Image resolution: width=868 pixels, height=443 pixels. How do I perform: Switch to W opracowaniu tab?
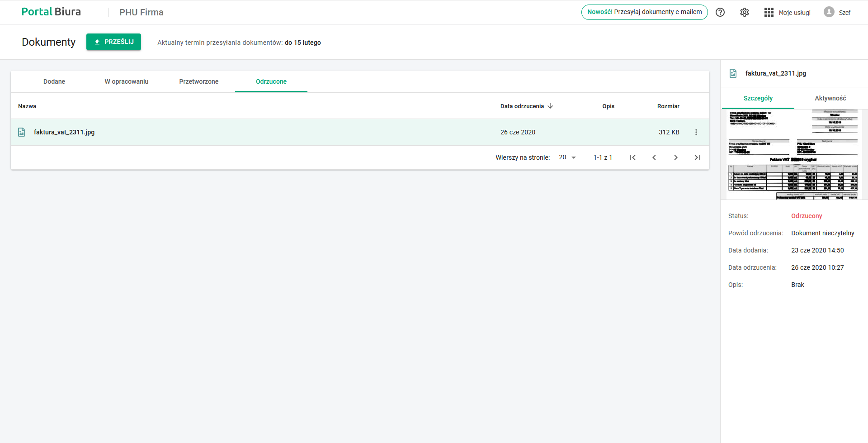127,81
